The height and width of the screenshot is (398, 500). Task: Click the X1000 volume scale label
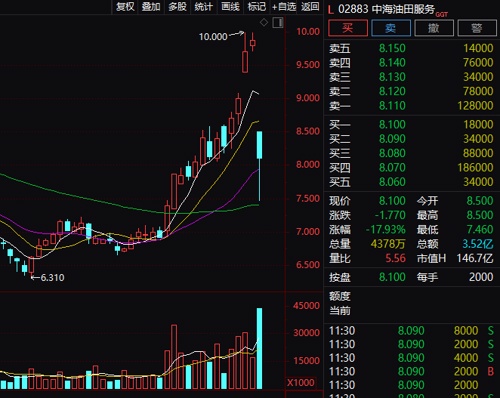tap(301, 383)
